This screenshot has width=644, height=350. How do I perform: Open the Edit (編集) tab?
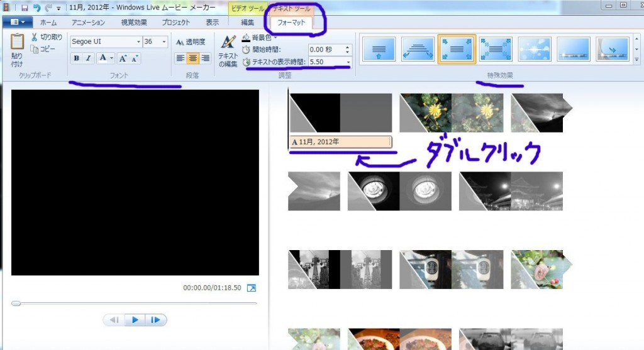click(x=247, y=23)
